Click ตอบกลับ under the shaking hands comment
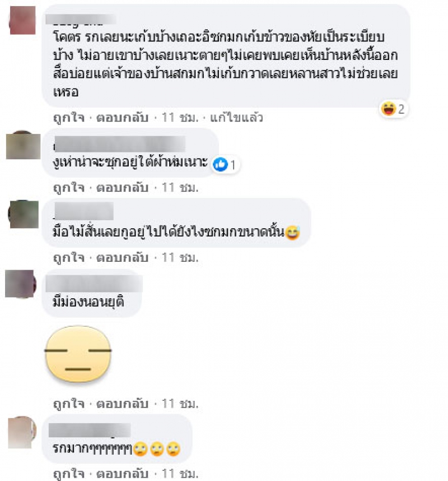This screenshot has height=481, width=448. coord(122,257)
